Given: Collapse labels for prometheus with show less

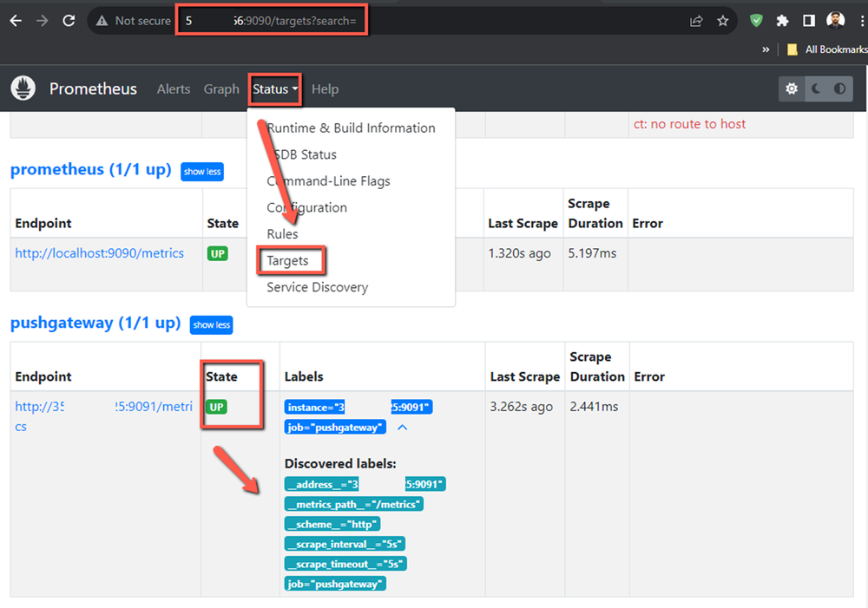Looking at the screenshot, I should tap(201, 171).
